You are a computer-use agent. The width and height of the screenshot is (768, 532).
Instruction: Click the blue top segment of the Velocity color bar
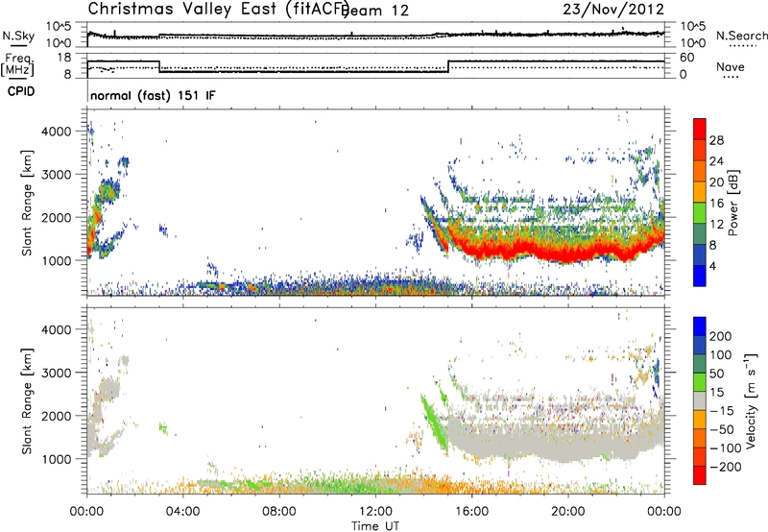click(x=700, y=326)
